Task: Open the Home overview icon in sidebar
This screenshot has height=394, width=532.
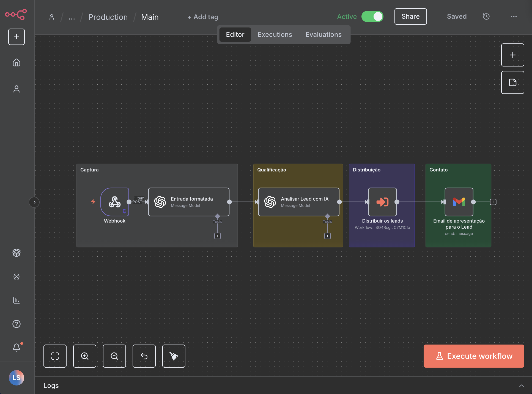Action: pos(17,62)
